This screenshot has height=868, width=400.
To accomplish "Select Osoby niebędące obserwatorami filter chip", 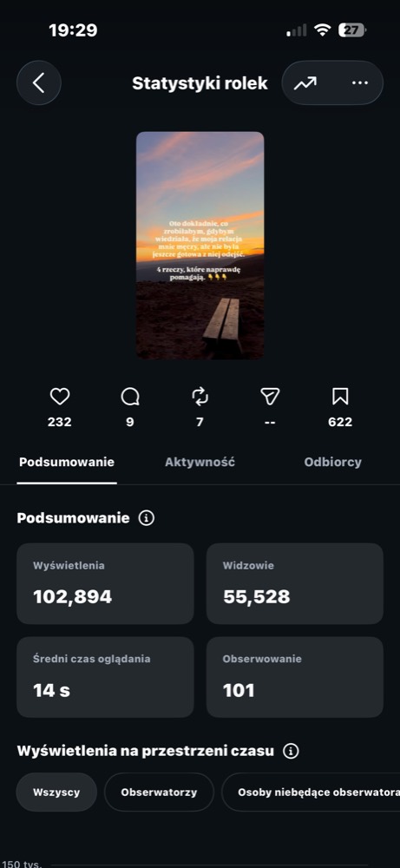I will [x=311, y=792].
